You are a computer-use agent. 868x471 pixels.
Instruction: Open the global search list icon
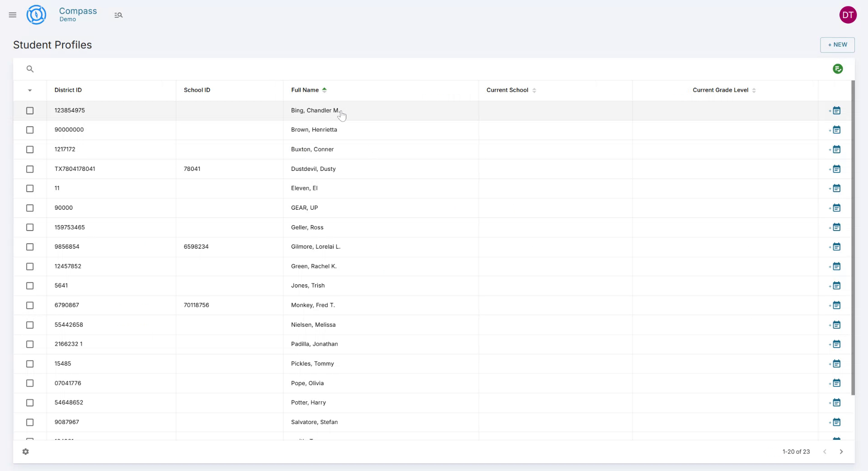118,15
